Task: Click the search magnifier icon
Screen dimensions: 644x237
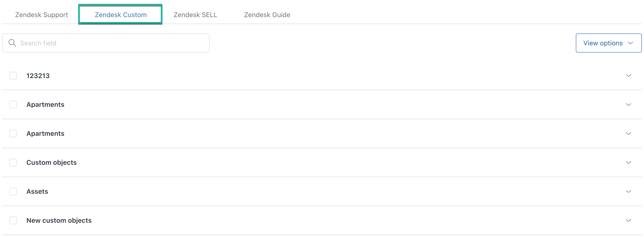Action: [x=12, y=43]
